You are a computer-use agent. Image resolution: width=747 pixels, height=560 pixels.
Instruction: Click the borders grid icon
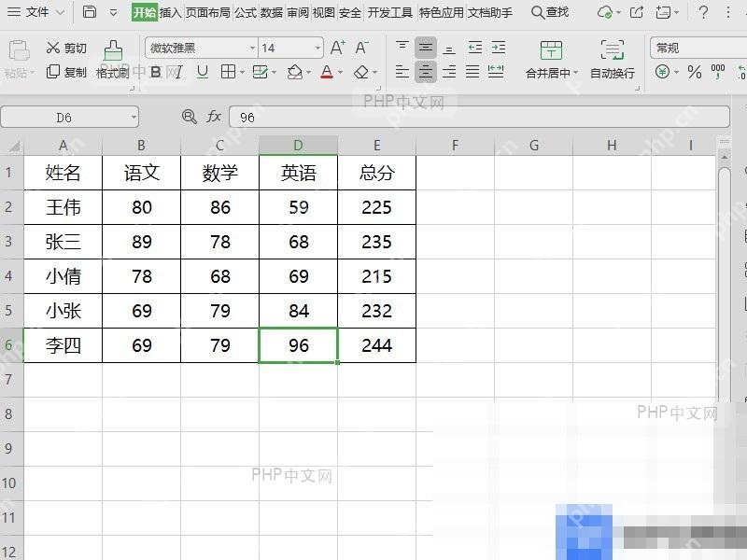pos(228,72)
